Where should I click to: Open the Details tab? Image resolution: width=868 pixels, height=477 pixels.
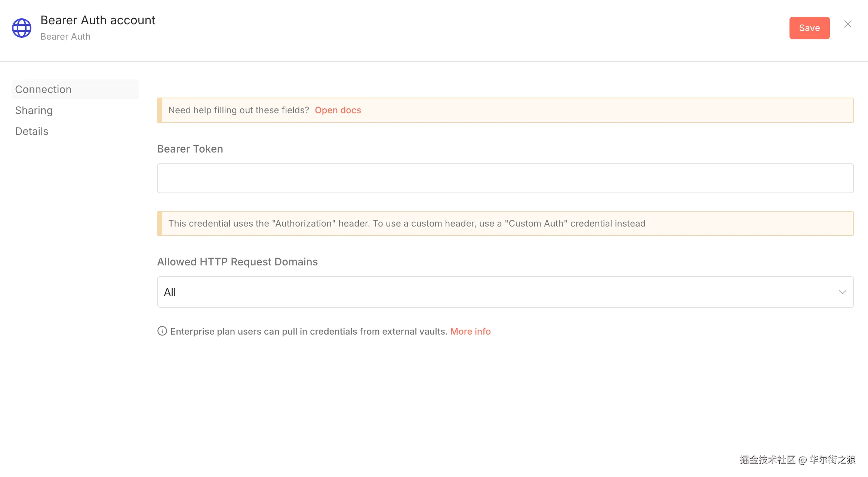[32, 131]
